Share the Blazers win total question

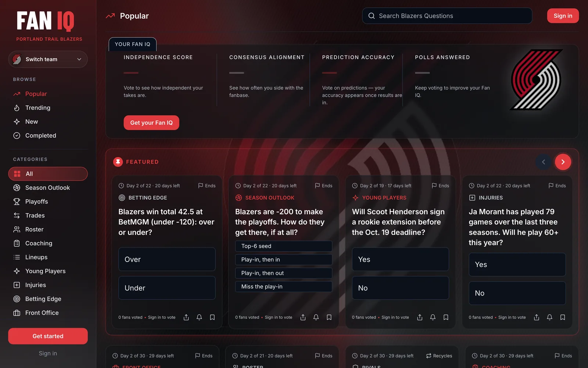click(x=186, y=317)
